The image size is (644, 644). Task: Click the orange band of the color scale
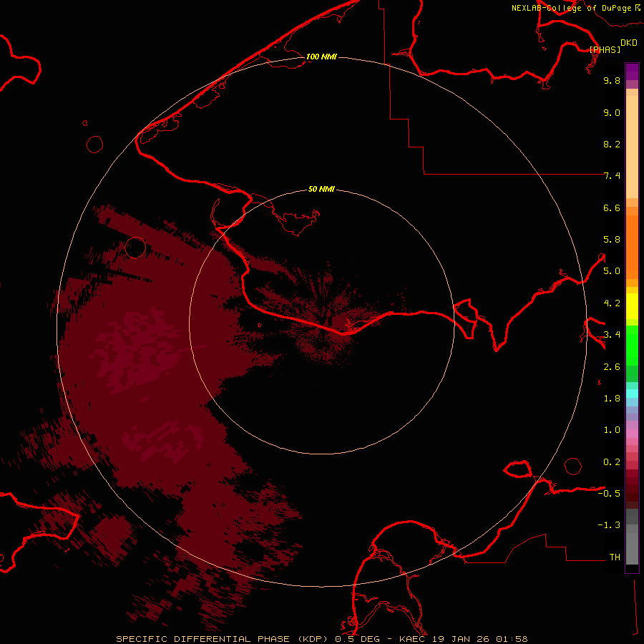pos(632,246)
